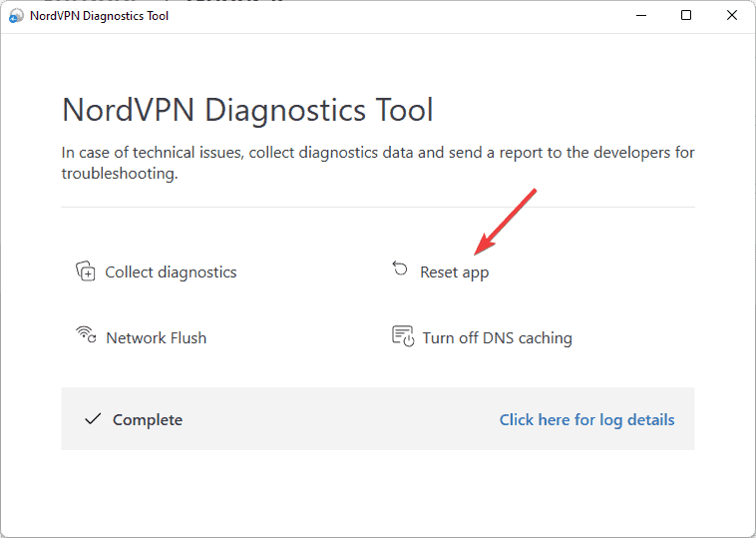Screen dimensions: 756x538
Task: Click the Complete status text
Action: pyautogui.click(x=147, y=420)
